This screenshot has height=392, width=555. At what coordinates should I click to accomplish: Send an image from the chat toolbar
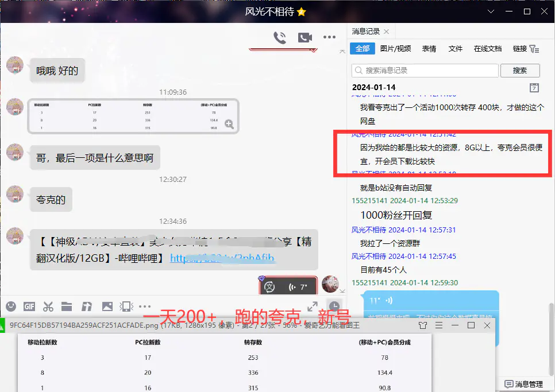[x=107, y=306]
